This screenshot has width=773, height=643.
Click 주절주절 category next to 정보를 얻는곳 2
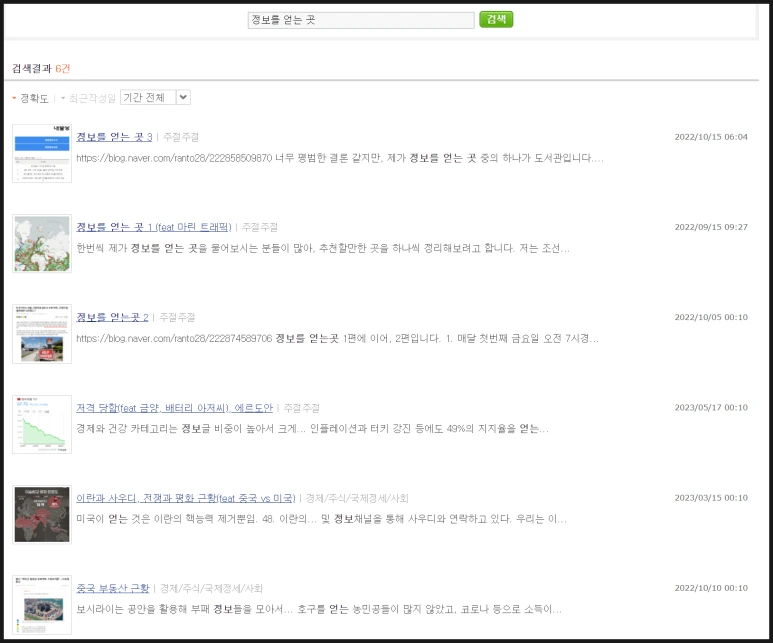pos(177,318)
